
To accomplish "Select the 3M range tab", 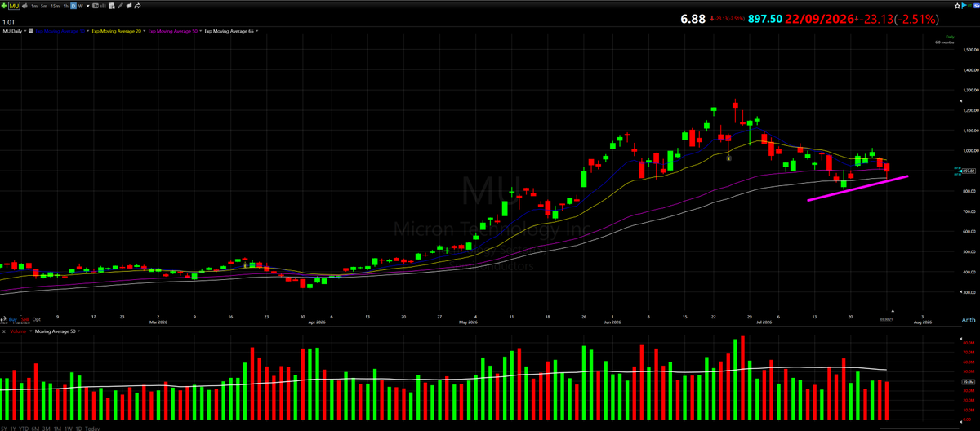I will [47, 429].
